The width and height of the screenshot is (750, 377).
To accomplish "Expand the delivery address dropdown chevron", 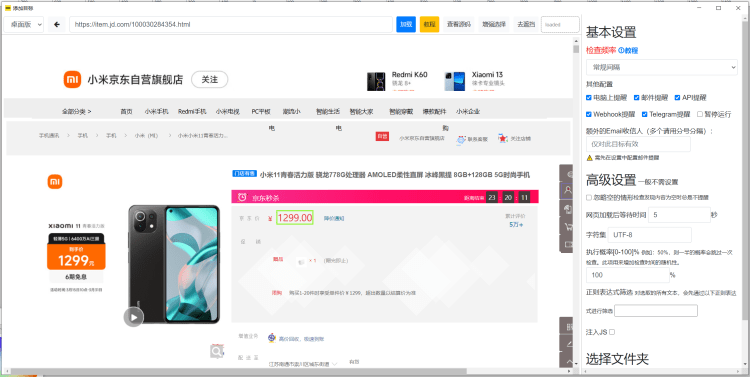I will 334,364.
